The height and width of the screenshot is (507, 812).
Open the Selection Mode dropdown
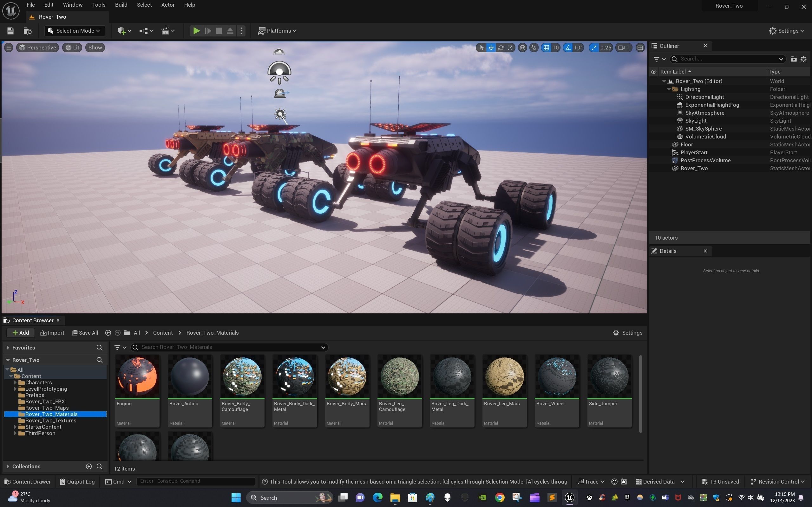click(x=75, y=31)
